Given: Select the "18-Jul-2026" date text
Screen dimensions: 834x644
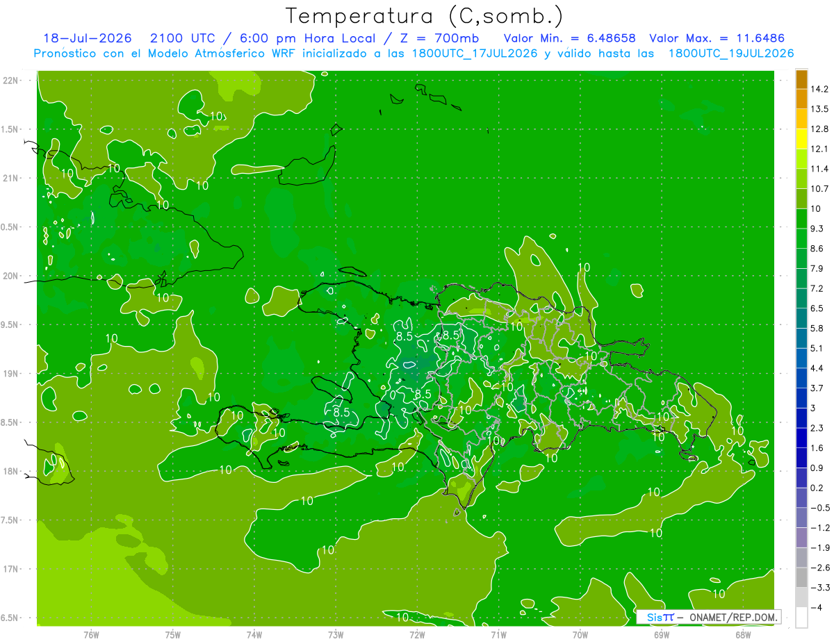Looking at the screenshot, I should (88, 39).
